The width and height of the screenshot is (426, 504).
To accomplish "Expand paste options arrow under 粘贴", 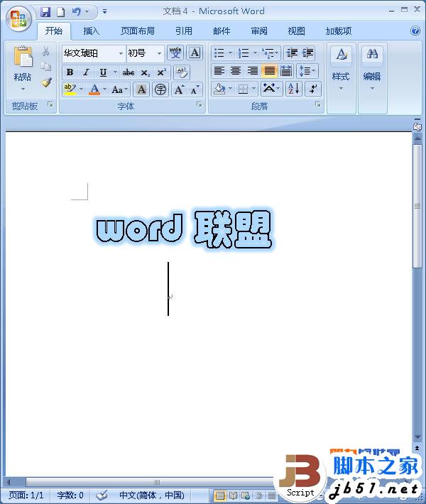I will (23, 89).
